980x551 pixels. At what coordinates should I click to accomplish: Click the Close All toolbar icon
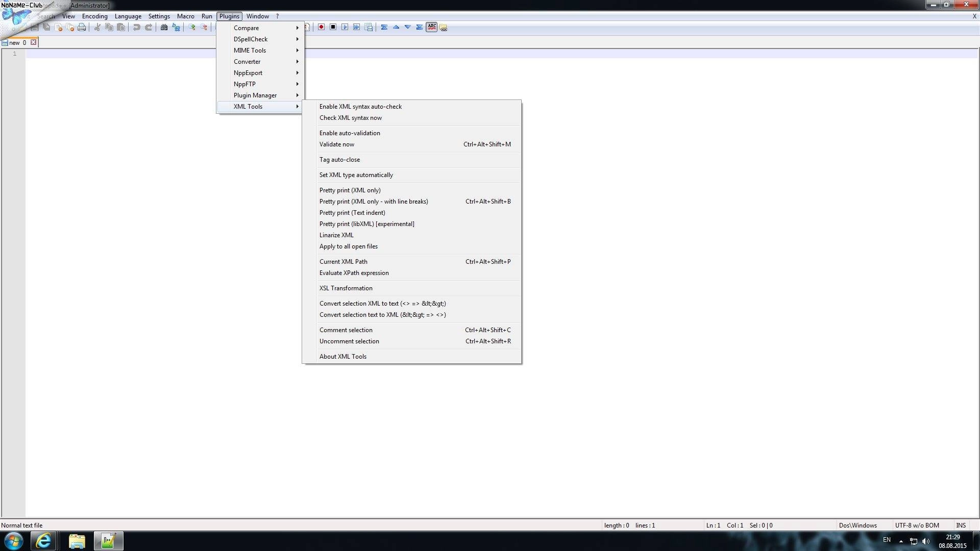click(x=70, y=27)
